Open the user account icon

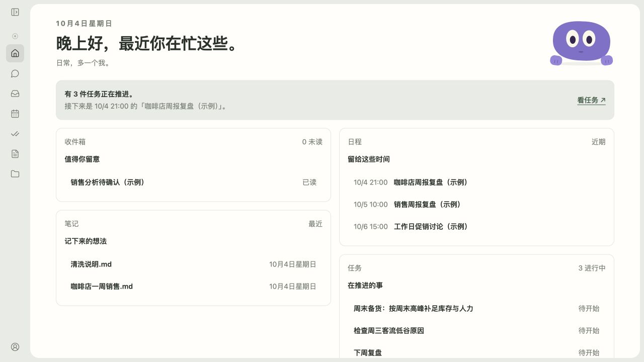tap(15, 347)
